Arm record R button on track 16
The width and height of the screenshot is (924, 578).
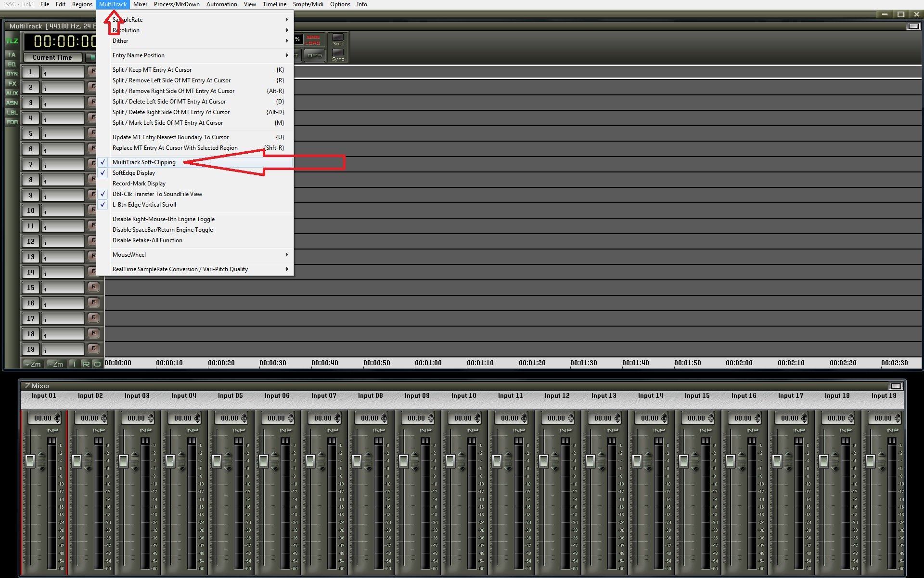(93, 302)
